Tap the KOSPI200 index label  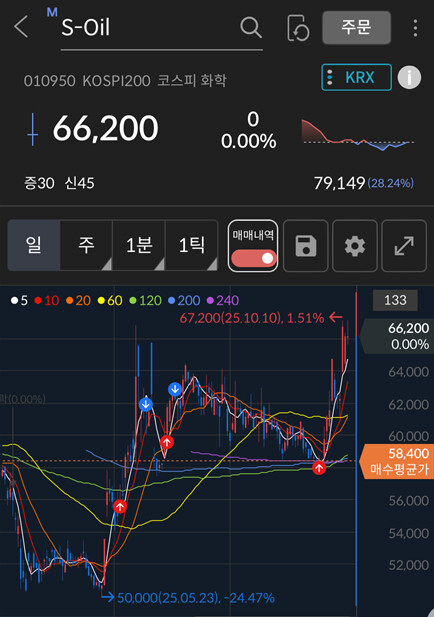pyautogui.click(x=116, y=81)
